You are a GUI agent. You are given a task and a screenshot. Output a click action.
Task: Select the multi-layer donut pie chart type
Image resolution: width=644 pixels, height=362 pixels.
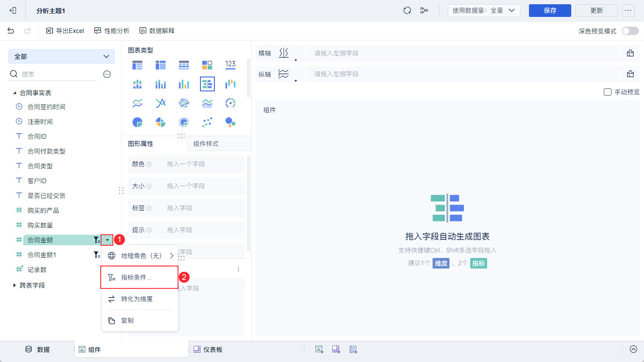point(184,122)
